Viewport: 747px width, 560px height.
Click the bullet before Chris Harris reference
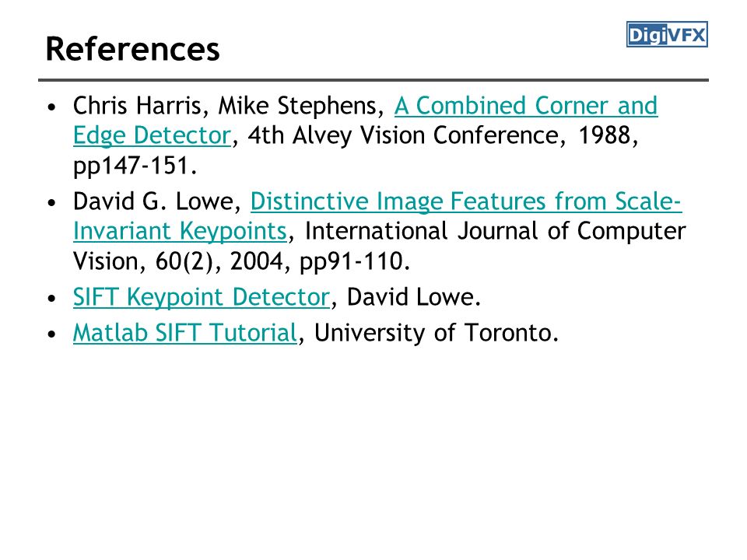point(52,107)
